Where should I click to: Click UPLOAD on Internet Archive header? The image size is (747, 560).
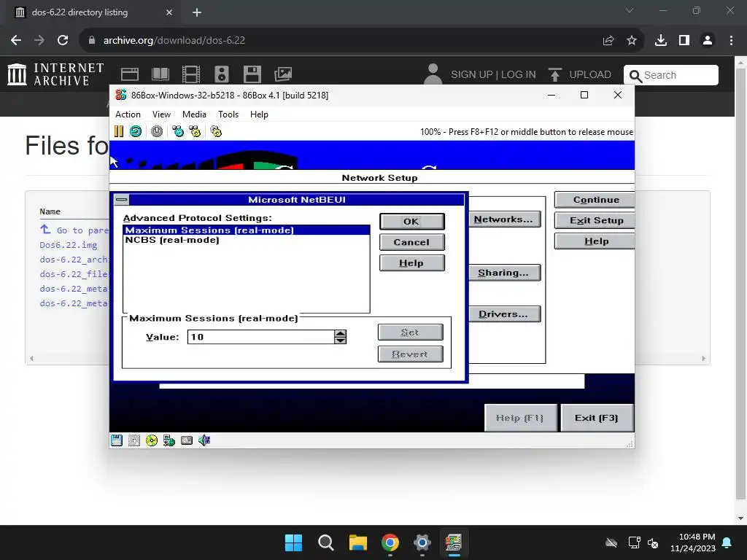580,75
